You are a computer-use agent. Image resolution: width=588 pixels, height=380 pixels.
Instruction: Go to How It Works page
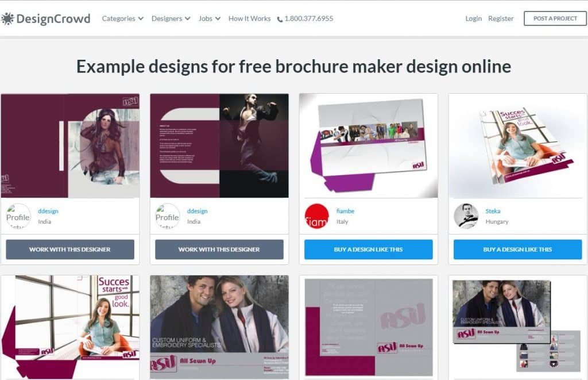(249, 18)
